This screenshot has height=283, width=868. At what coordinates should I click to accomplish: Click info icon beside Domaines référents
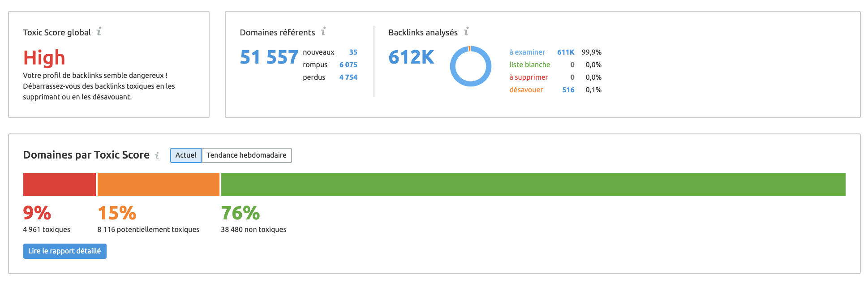click(323, 31)
